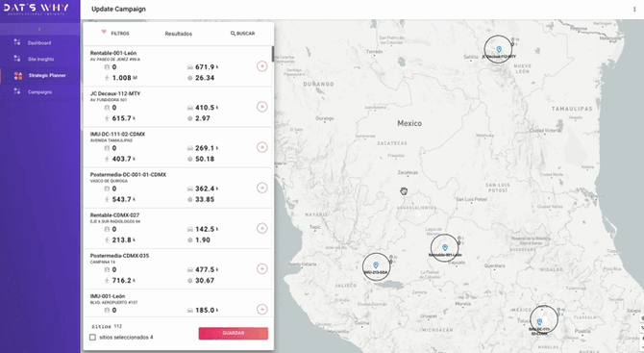Toggle the sitios seleccionados checkbox
Viewport: 644px width, 353px height.
click(93, 338)
